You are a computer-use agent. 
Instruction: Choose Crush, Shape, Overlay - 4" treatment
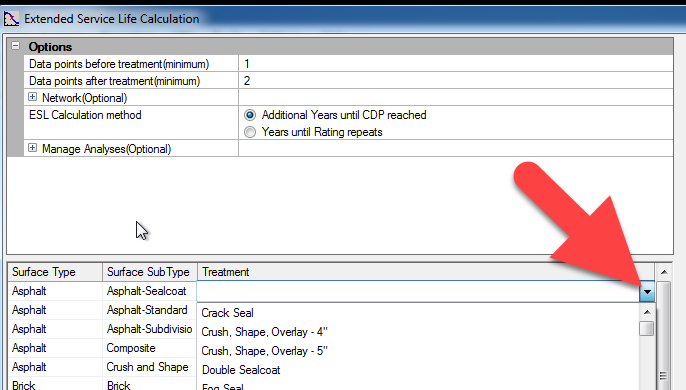[x=264, y=332]
